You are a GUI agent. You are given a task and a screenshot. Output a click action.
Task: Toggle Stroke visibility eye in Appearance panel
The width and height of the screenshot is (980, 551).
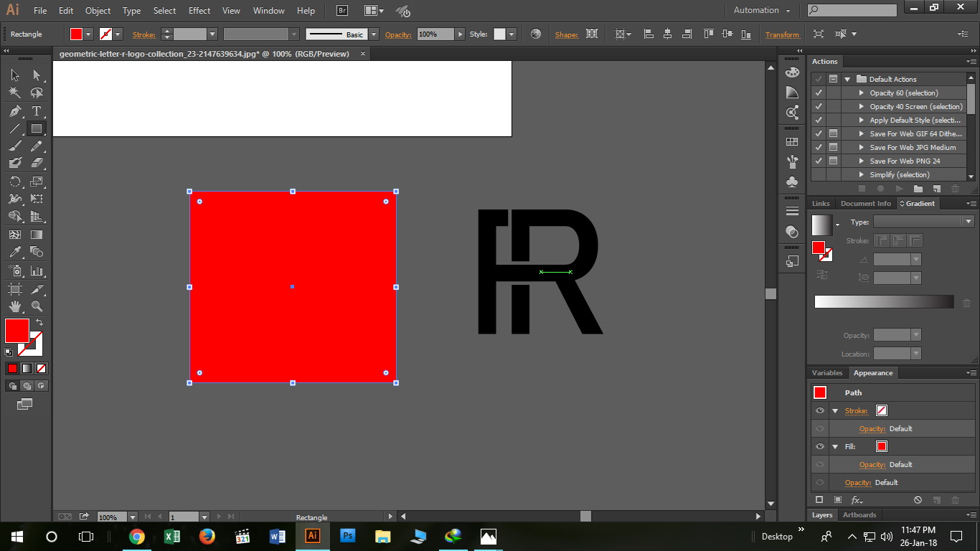(820, 410)
